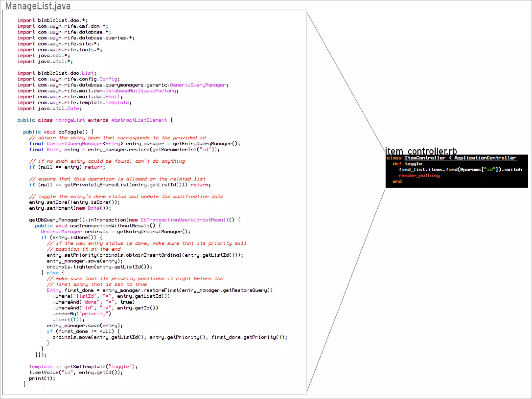The width and height of the screenshot is (532, 399).
Task: Click line 'import blablalist.dao.*;'
Action: [x=52, y=20]
